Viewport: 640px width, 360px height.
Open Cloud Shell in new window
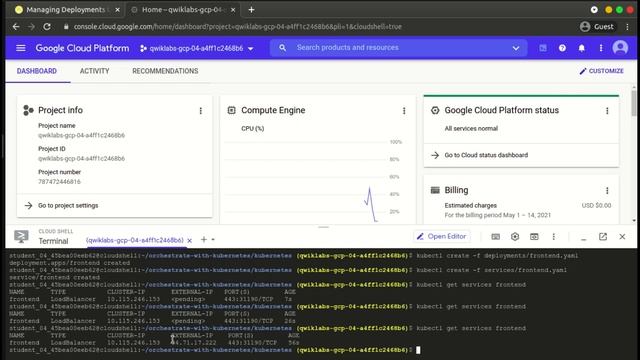click(603, 236)
